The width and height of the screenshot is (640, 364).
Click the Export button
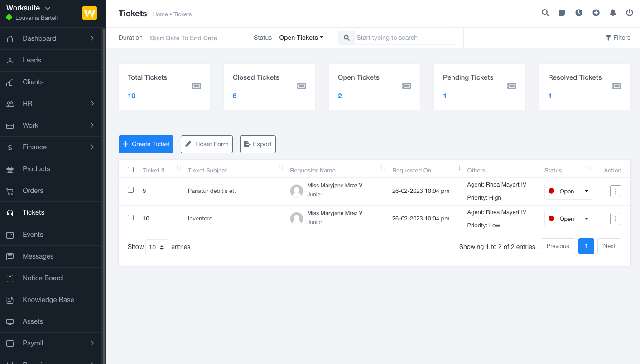point(258,144)
